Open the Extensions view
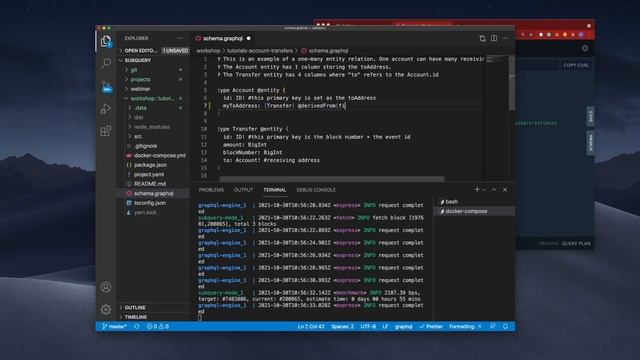This screenshot has width=640, height=360. pos(106,131)
